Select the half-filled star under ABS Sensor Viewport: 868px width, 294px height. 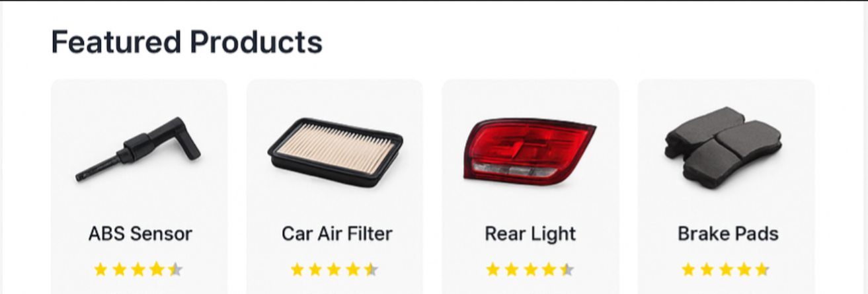(x=175, y=270)
